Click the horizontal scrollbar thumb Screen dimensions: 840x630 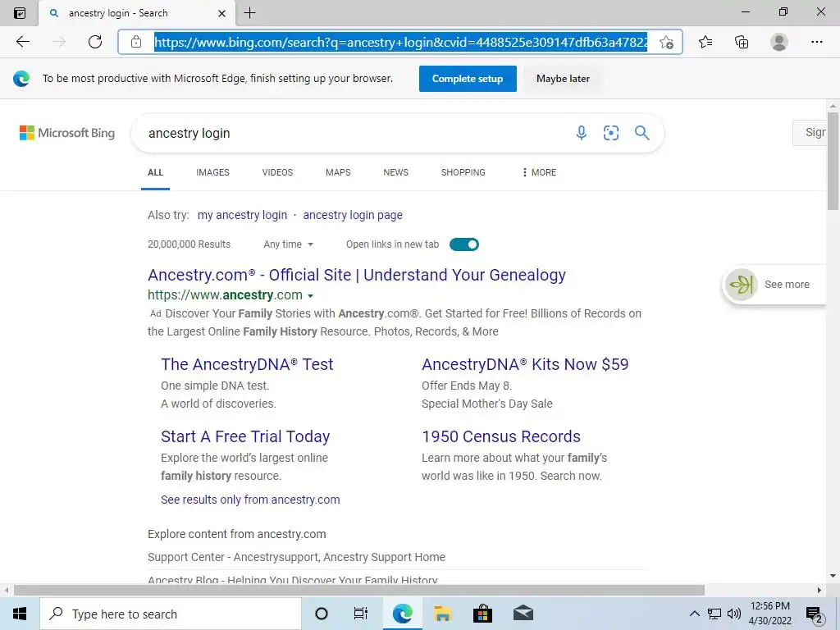point(359,591)
